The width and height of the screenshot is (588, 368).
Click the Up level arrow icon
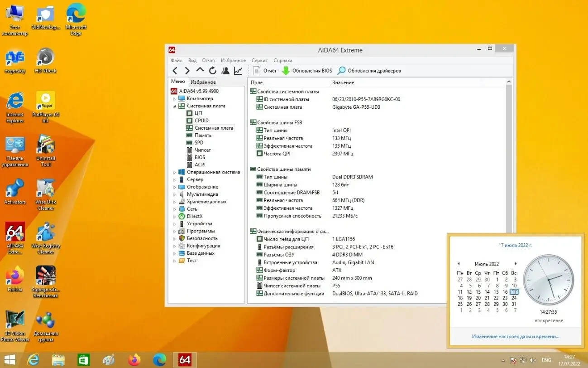click(x=200, y=71)
